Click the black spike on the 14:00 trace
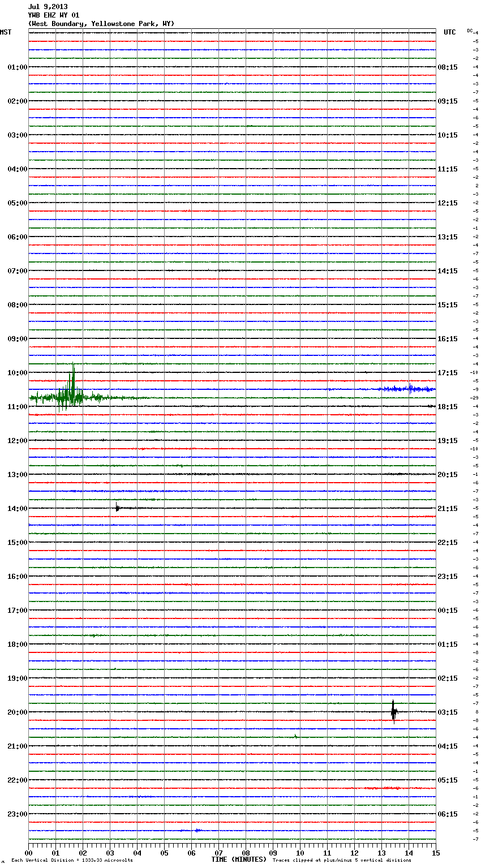This screenshot has width=481, height=868. 117,507
